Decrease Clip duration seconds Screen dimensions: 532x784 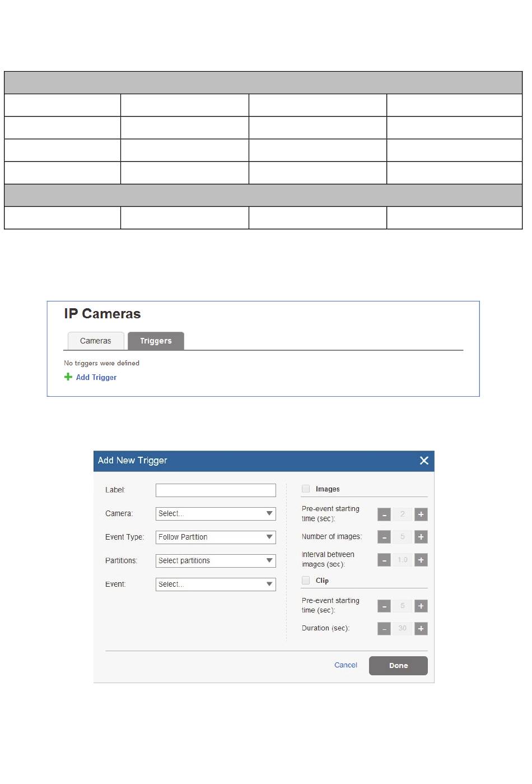[384, 629]
